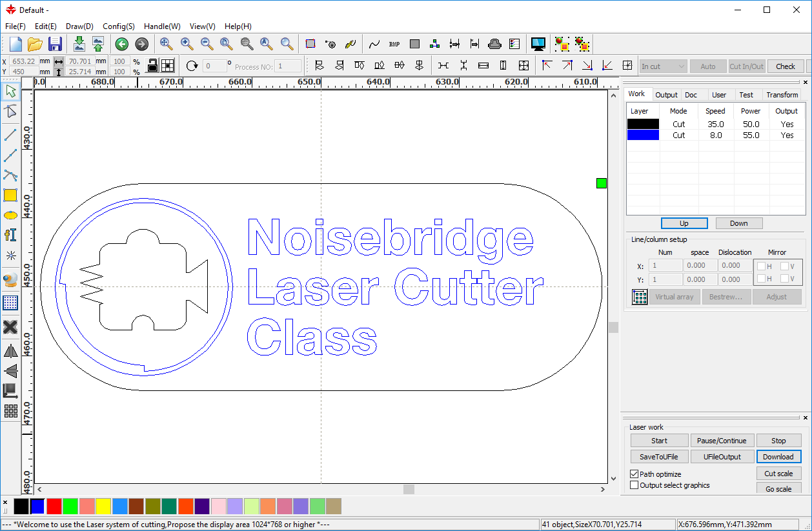This screenshot has height=531, width=812.
Task: Click the BMP bitmap handling icon
Action: click(394, 44)
